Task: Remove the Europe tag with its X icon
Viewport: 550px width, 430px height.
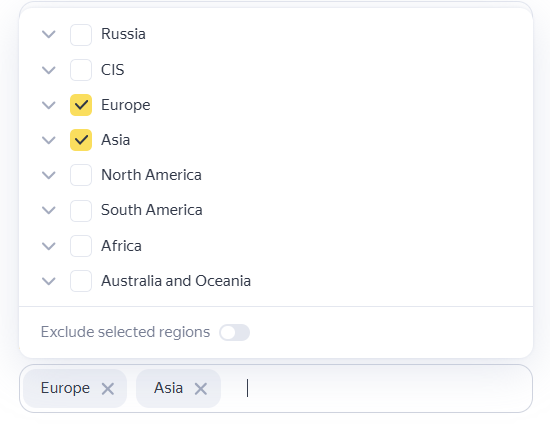Action: pos(108,389)
